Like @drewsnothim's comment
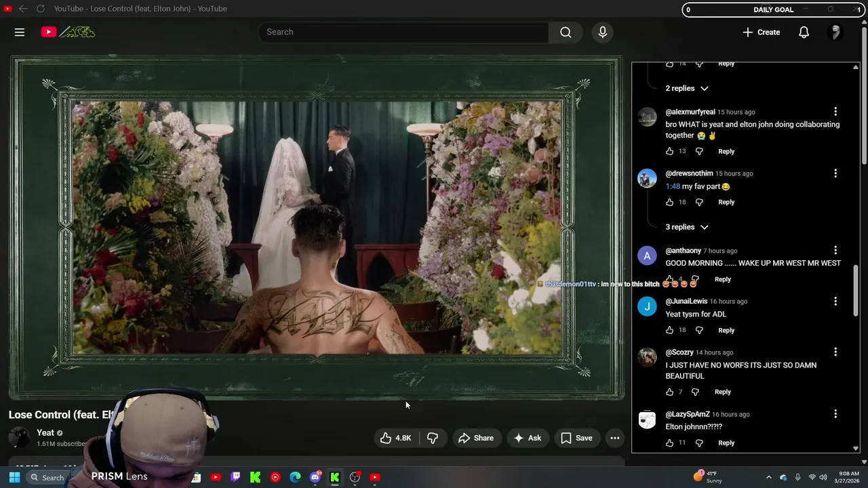Image resolution: width=868 pixels, height=488 pixels. (669, 202)
